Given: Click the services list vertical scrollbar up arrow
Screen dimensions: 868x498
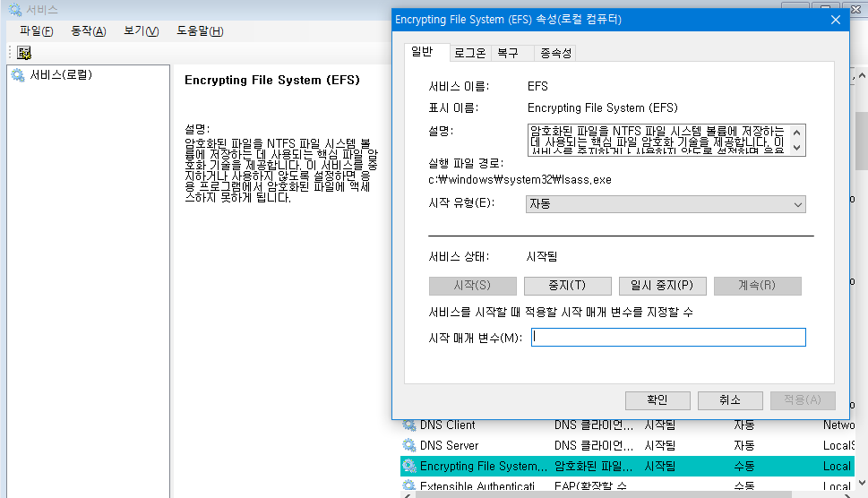Looking at the screenshot, I should 862,76.
